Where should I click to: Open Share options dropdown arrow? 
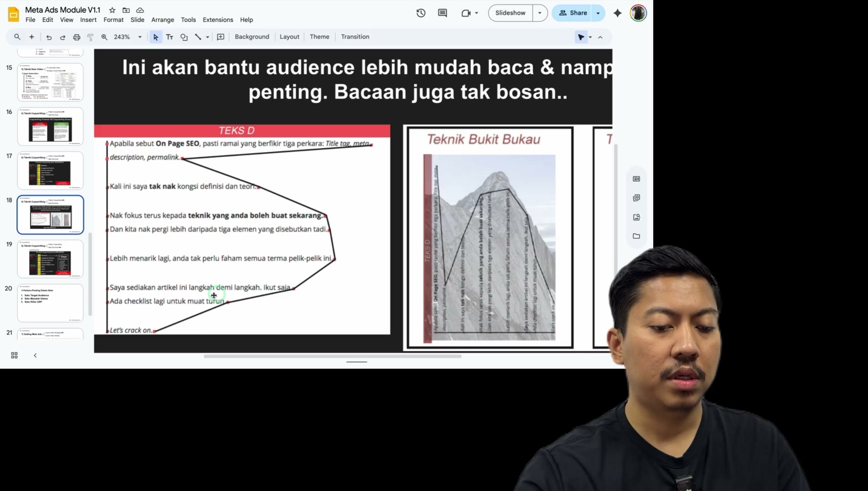tap(598, 13)
